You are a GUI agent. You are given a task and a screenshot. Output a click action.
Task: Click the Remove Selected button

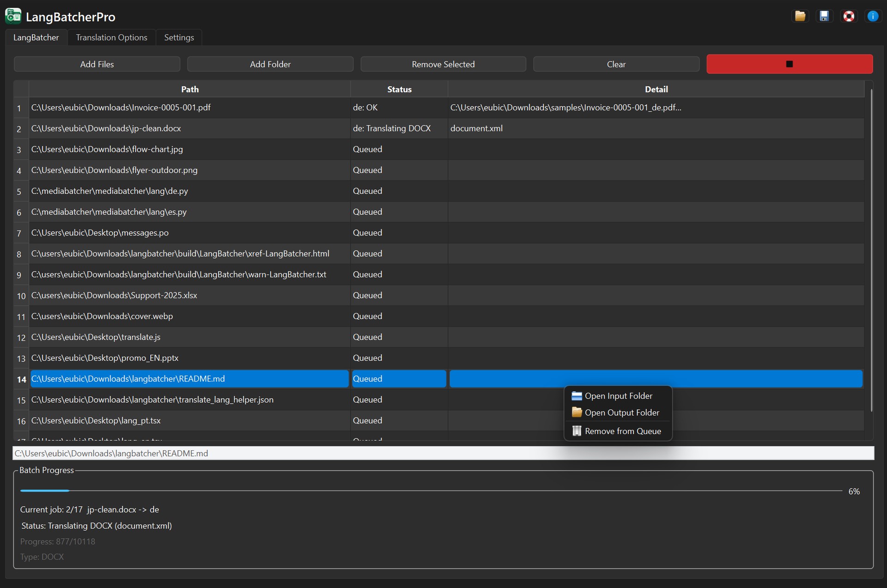point(443,64)
